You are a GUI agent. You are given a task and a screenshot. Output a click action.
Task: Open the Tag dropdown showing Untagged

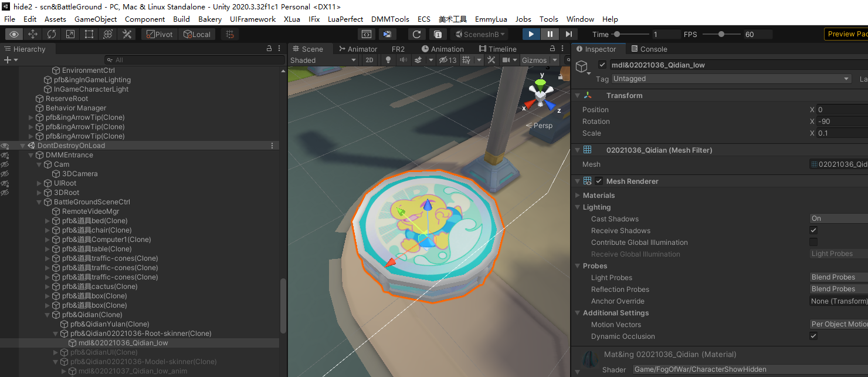pyautogui.click(x=731, y=79)
